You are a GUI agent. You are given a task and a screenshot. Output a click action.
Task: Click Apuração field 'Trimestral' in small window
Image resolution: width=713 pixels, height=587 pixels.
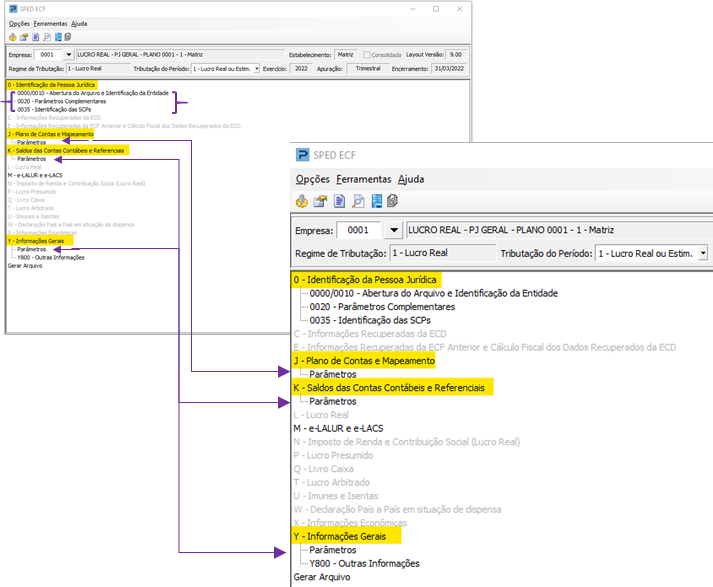point(368,69)
